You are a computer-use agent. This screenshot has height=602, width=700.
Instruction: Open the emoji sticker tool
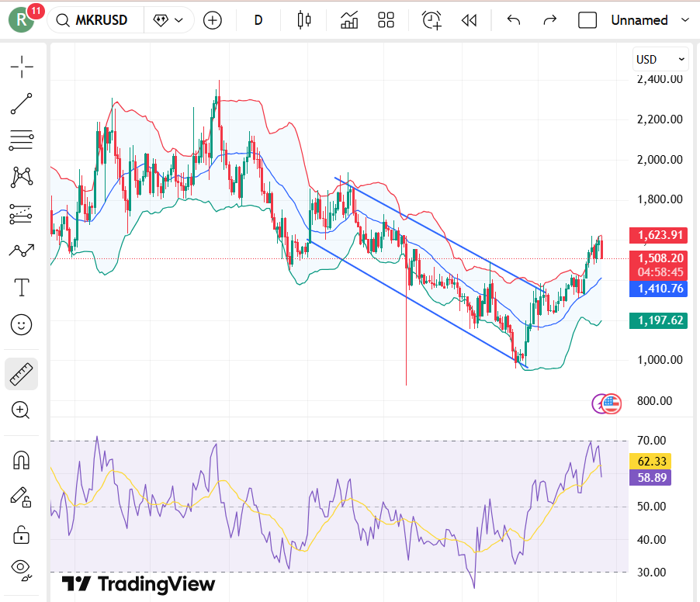22,325
